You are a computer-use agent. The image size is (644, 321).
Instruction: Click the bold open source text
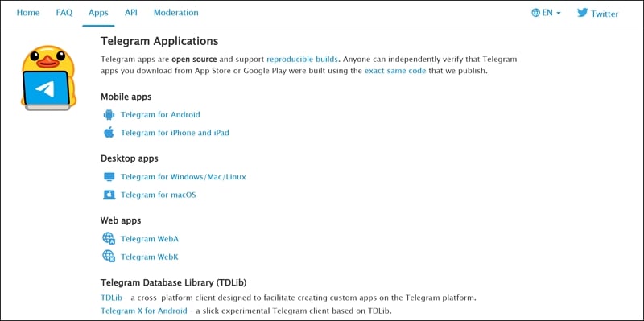click(194, 59)
